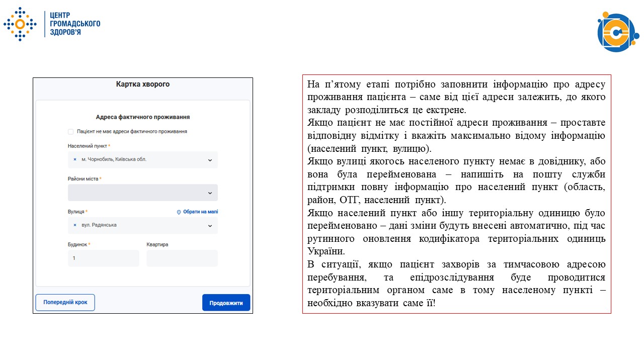Enable the checkbox Пацієнт не має адреси
This screenshot has width=644, height=362.
click(71, 131)
